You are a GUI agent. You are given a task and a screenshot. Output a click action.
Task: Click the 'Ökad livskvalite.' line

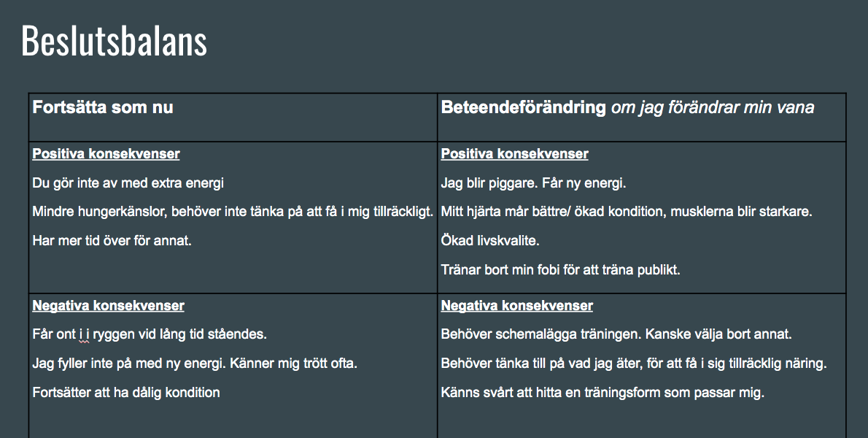(490, 241)
